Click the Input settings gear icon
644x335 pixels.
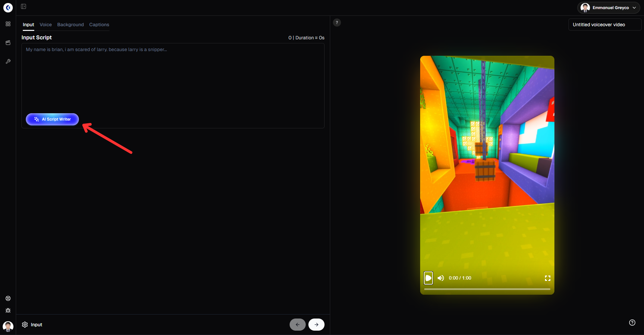pos(25,325)
